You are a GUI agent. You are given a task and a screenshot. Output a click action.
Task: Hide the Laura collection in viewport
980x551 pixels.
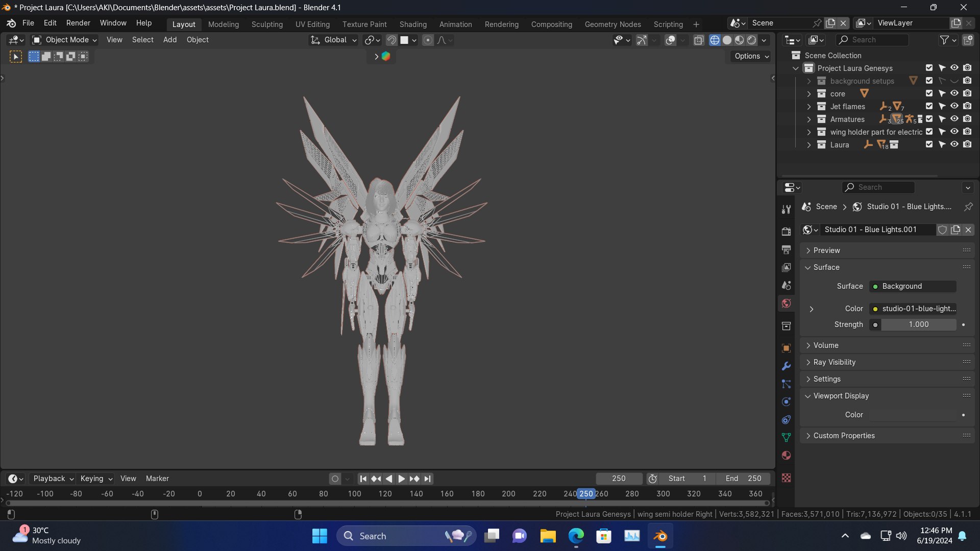coord(954,144)
